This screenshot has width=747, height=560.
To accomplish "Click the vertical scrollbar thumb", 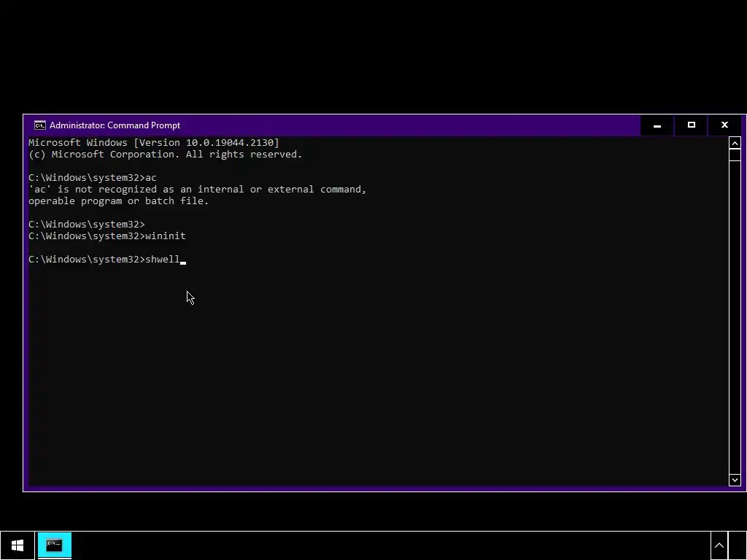I will 735,155.
